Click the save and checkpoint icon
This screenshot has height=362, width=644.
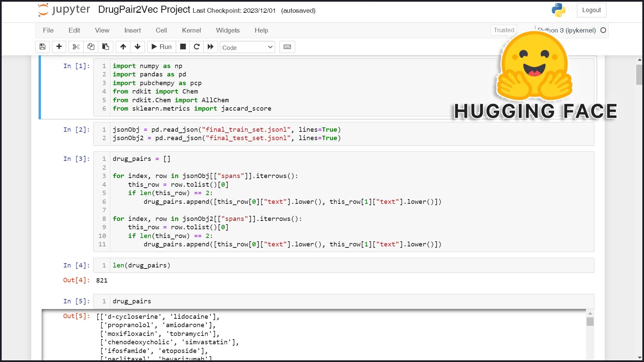pyautogui.click(x=43, y=47)
